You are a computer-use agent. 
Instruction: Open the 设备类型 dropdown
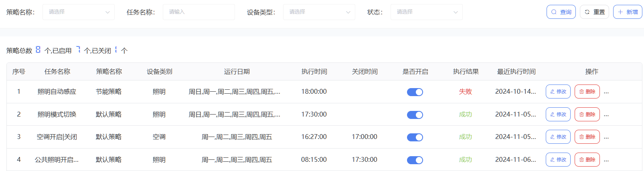[x=319, y=12]
